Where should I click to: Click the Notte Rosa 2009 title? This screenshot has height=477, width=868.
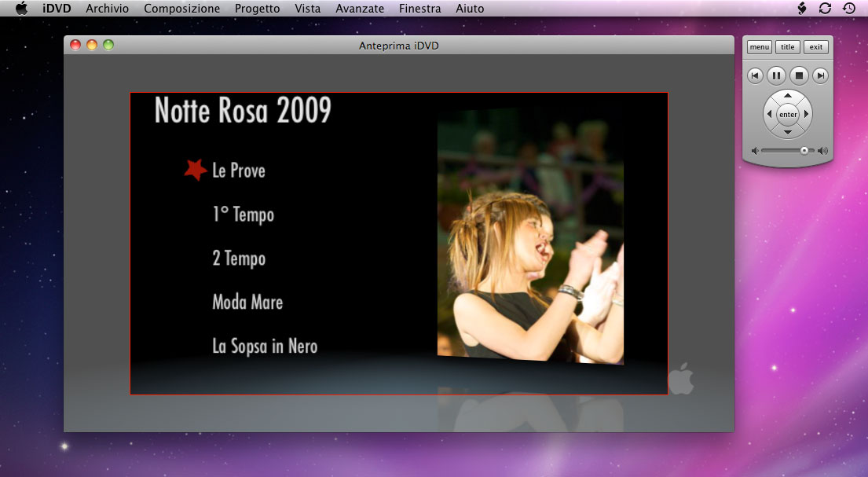243,110
